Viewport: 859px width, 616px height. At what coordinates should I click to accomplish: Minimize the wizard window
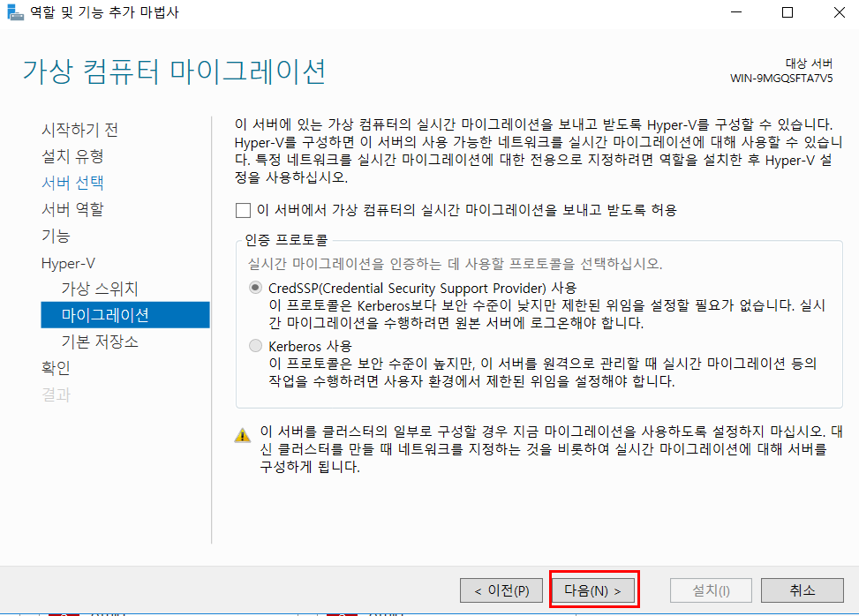tap(736, 12)
